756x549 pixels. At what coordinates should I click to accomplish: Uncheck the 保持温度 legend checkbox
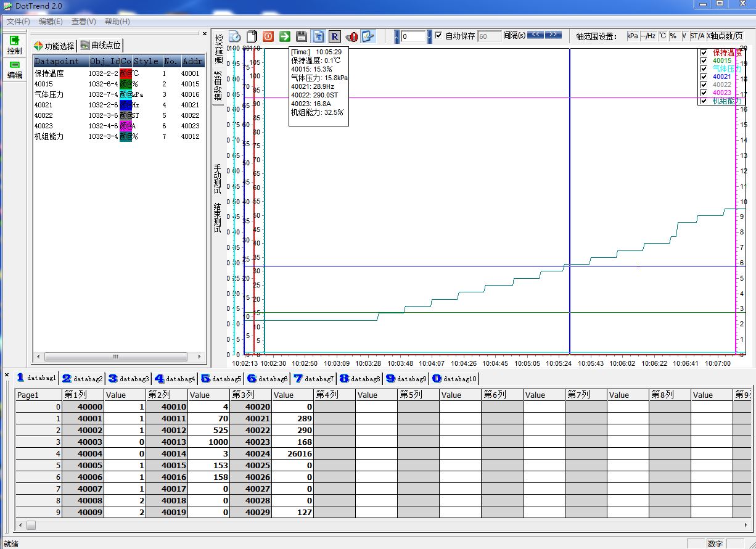[704, 52]
